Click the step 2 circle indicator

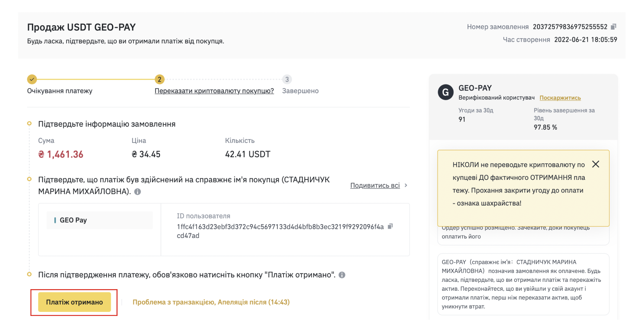159,79
